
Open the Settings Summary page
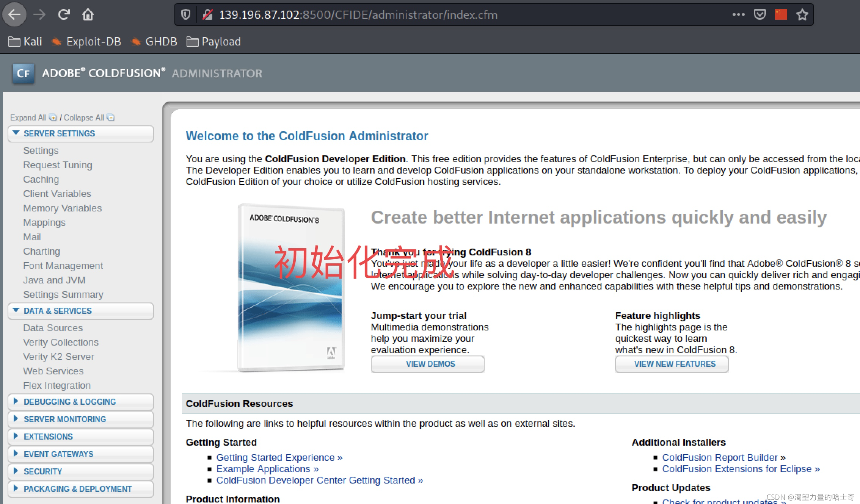pyautogui.click(x=63, y=294)
